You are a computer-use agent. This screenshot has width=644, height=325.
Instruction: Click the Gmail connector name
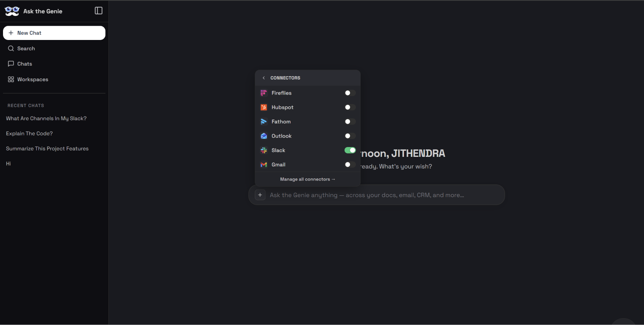click(x=279, y=165)
